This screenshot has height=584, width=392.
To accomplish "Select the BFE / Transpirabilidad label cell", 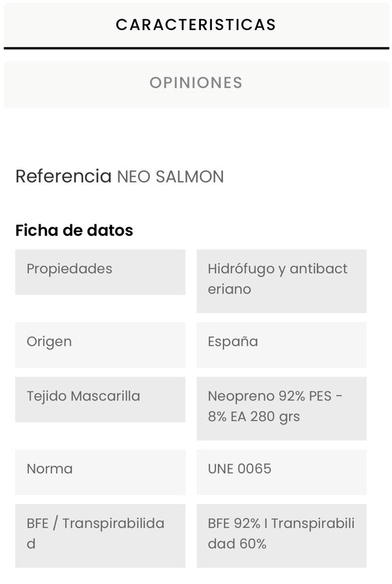I will (100, 536).
